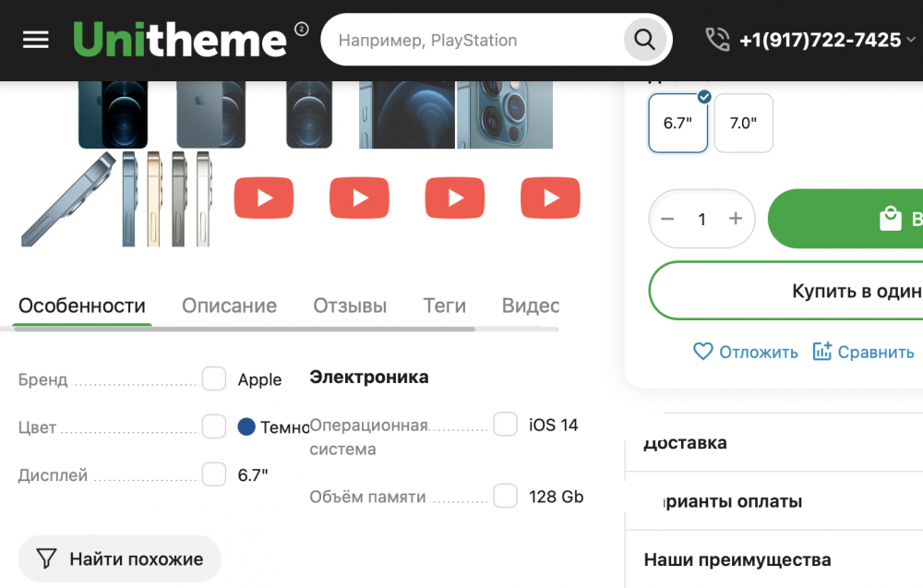Check the Apple brand checkbox
The image size is (923, 588).
click(x=214, y=378)
